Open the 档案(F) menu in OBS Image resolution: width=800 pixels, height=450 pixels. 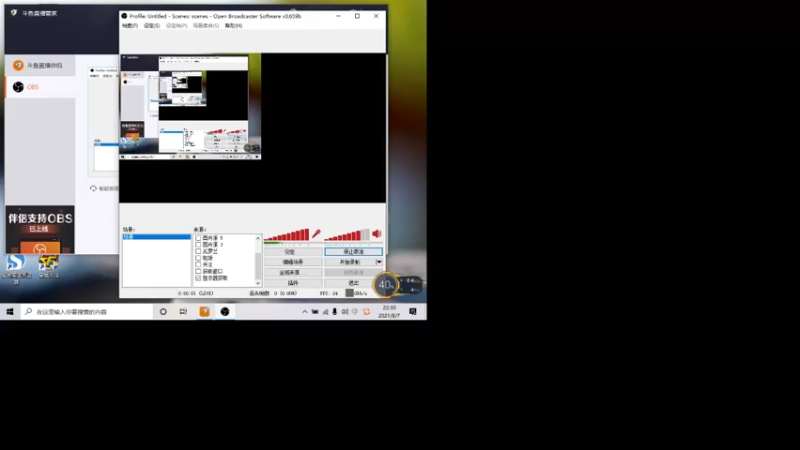130,26
